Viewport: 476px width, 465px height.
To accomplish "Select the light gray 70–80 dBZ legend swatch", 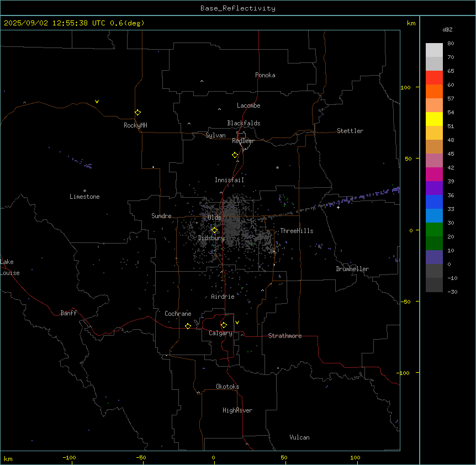I will pos(434,50).
